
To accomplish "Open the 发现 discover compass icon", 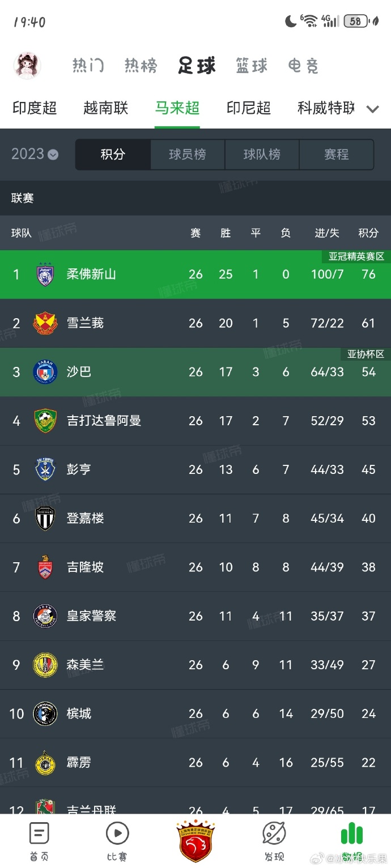I will tap(274, 842).
